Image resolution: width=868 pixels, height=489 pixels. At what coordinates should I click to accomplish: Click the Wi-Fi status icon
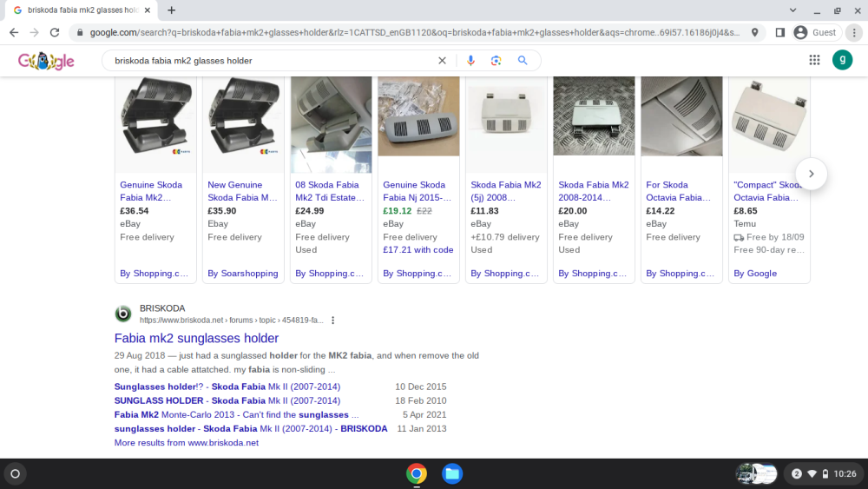812,473
